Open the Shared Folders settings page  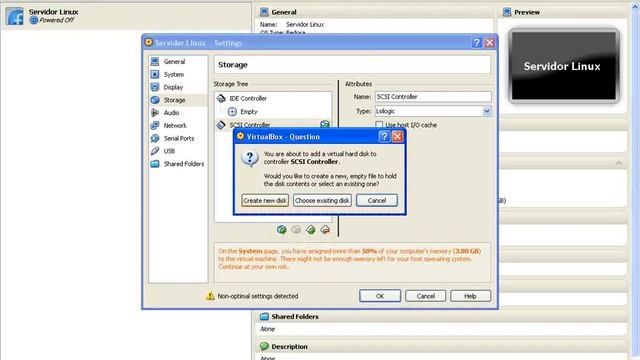(183, 164)
